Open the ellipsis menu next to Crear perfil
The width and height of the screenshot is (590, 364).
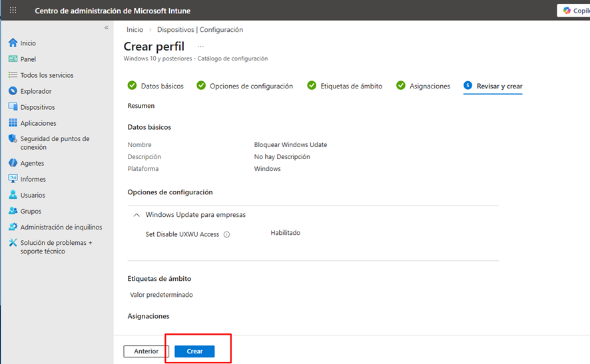(x=200, y=47)
